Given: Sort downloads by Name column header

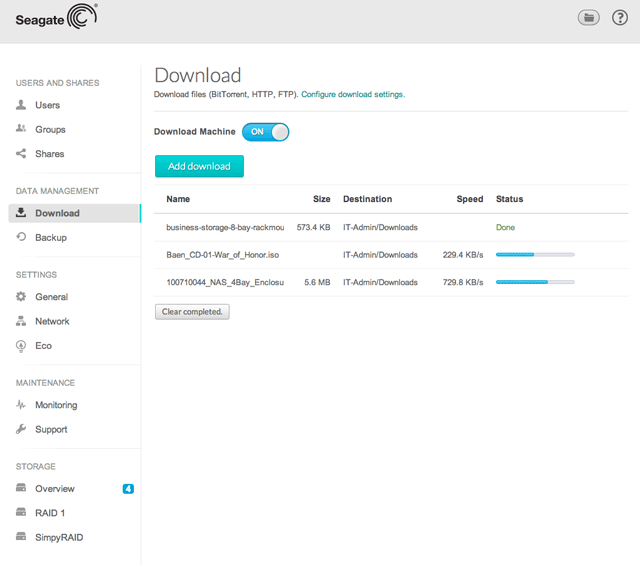Looking at the screenshot, I should click(178, 199).
